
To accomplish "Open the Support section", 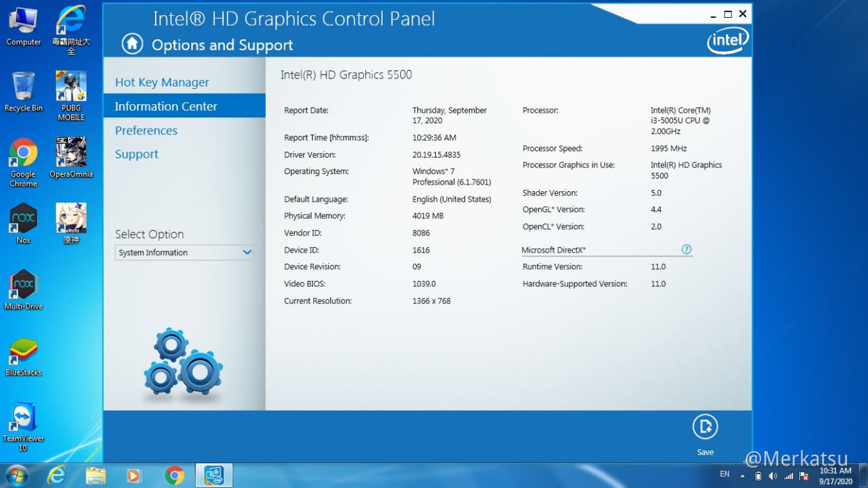I will click(137, 154).
